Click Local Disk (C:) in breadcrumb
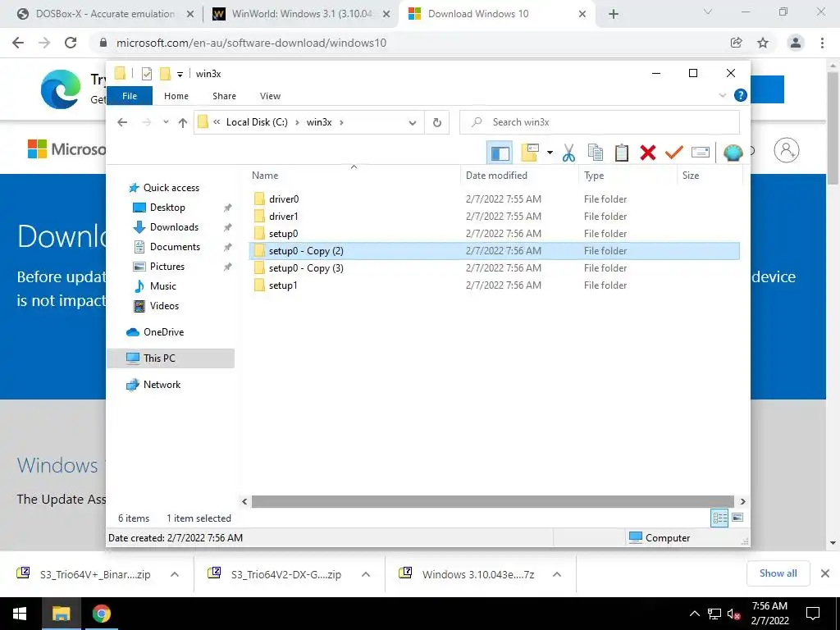Viewport: 840px width, 630px height. tap(257, 122)
